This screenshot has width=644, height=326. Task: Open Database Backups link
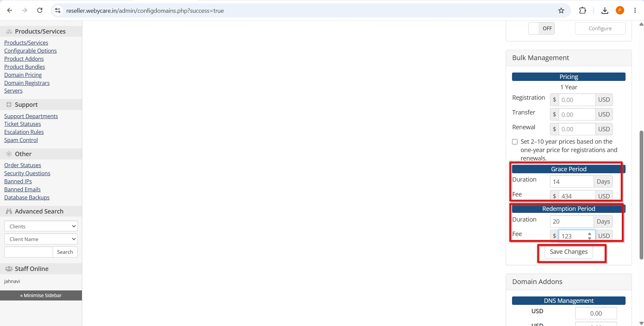(x=27, y=197)
